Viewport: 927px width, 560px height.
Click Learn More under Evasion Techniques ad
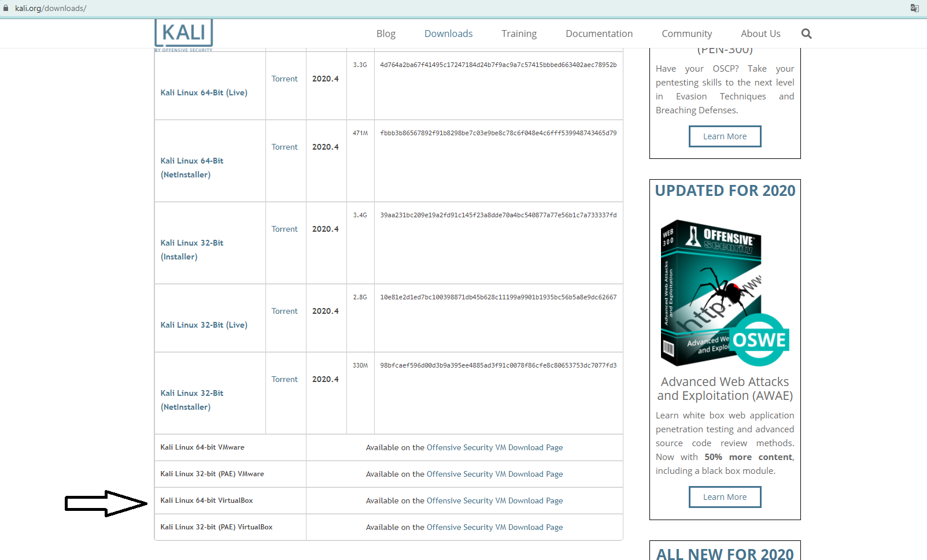[x=725, y=136]
